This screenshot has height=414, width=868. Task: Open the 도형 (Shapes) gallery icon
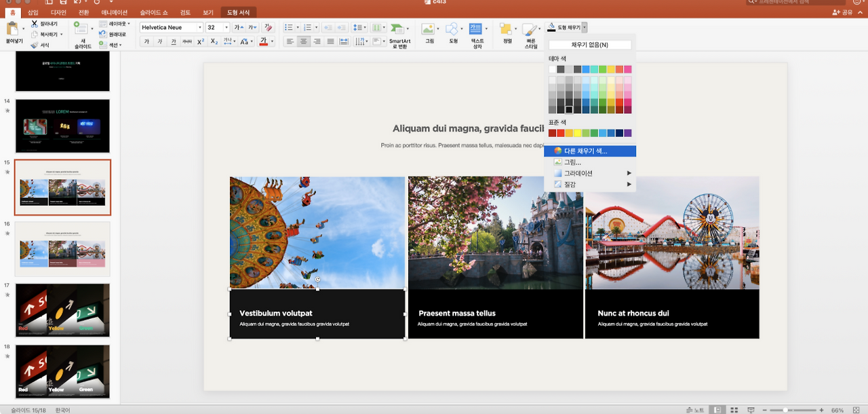tap(452, 29)
